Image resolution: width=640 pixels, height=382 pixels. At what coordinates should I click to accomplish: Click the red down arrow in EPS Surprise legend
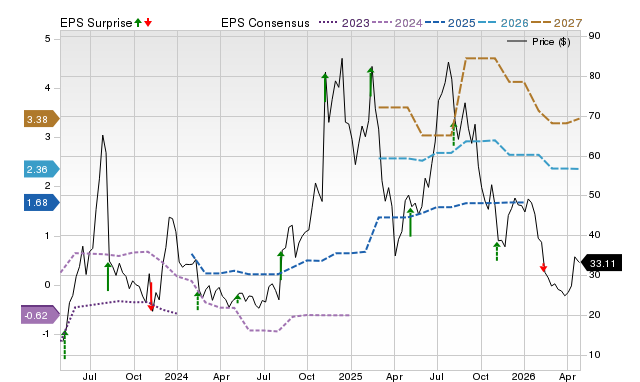(148, 22)
